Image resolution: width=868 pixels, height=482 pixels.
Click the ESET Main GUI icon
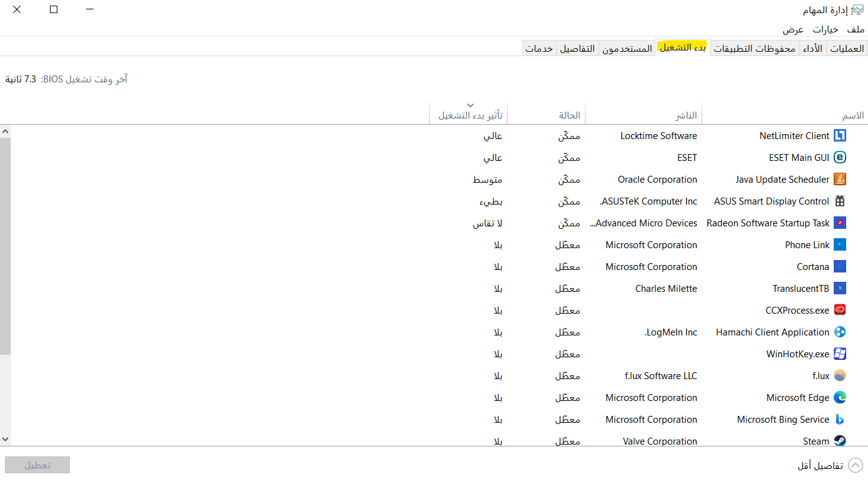tap(840, 158)
